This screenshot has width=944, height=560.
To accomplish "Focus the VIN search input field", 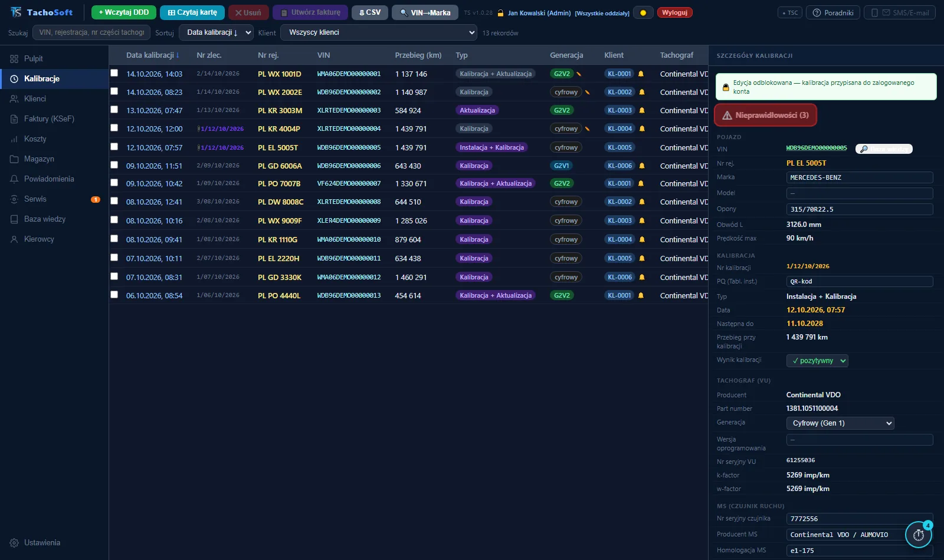I will pos(91,32).
